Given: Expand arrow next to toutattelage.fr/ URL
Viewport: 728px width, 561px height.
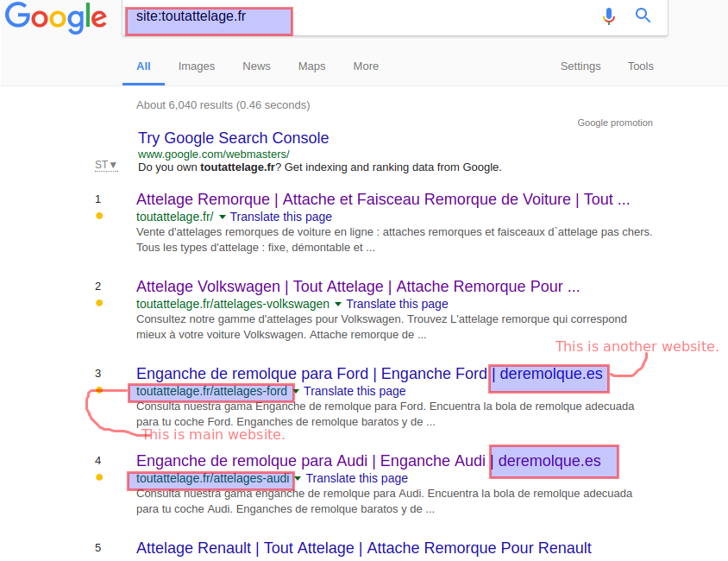Looking at the screenshot, I should pyautogui.click(x=223, y=217).
